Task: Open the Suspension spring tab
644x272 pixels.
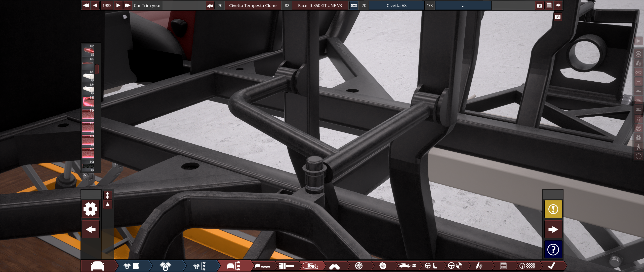Action: click(479, 266)
